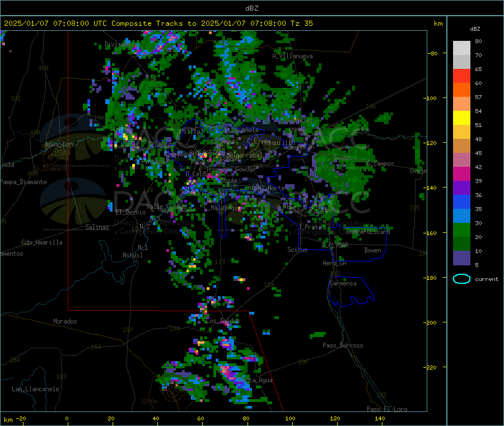Click the Los_Toldos map label
This screenshot has height=426, width=504.
[223, 321]
